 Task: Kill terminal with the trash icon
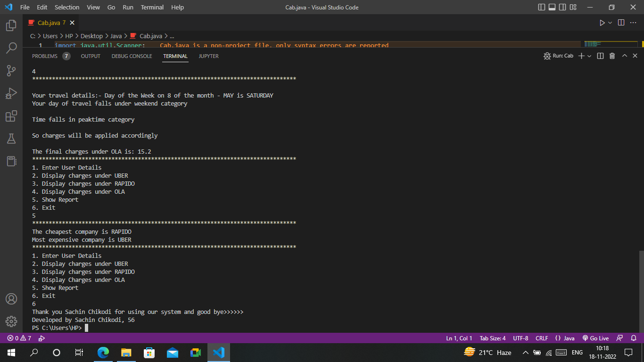[612, 56]
